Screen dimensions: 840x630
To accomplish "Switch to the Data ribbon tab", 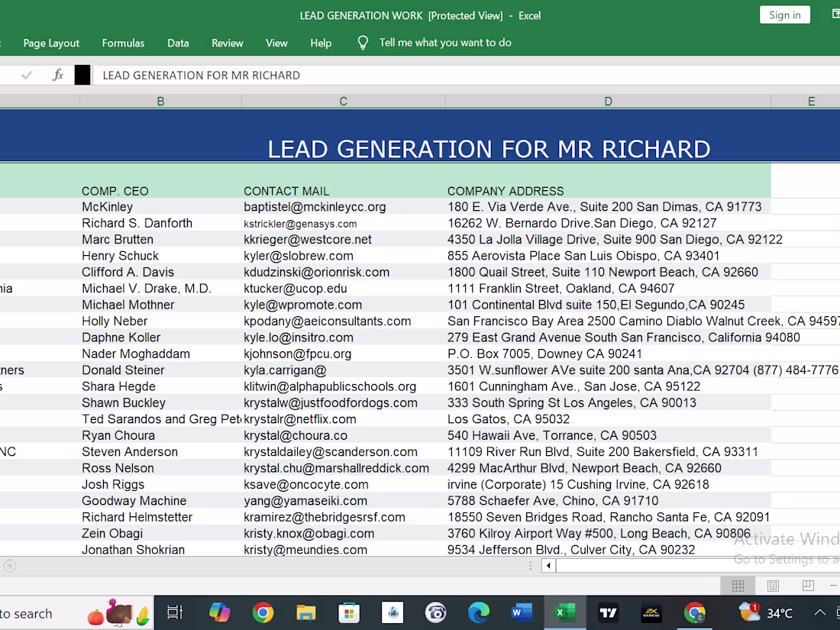I will point(178,43).
